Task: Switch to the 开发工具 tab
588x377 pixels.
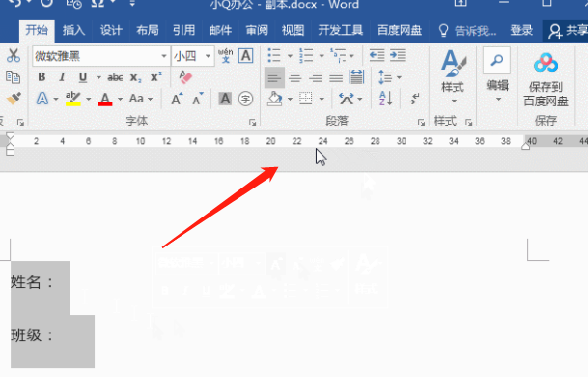Action: pyautogui.click(x=341, y=30)
